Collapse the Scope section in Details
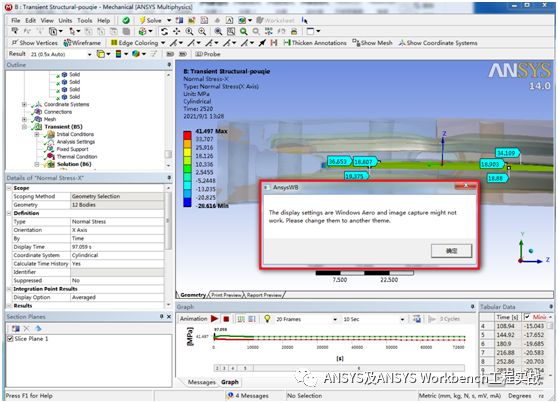This screenshot has width=558, height=403. [9, 188]
